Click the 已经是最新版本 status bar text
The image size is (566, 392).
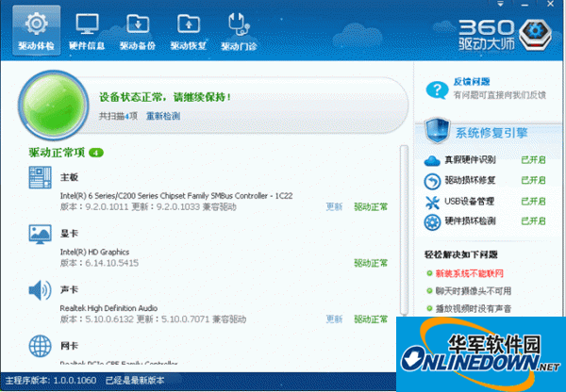pos(135,380)
